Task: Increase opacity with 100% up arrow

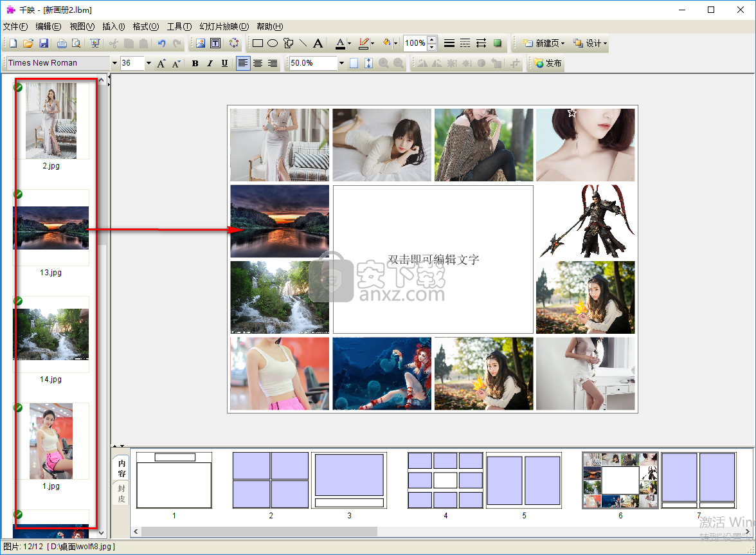Action: (x=432, y=40)
